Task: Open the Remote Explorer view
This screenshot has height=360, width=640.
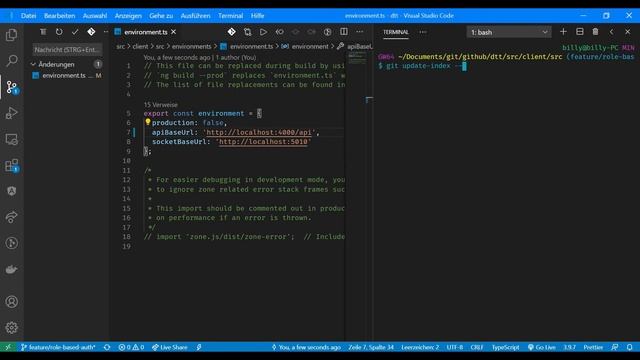Action: point(11,139)
